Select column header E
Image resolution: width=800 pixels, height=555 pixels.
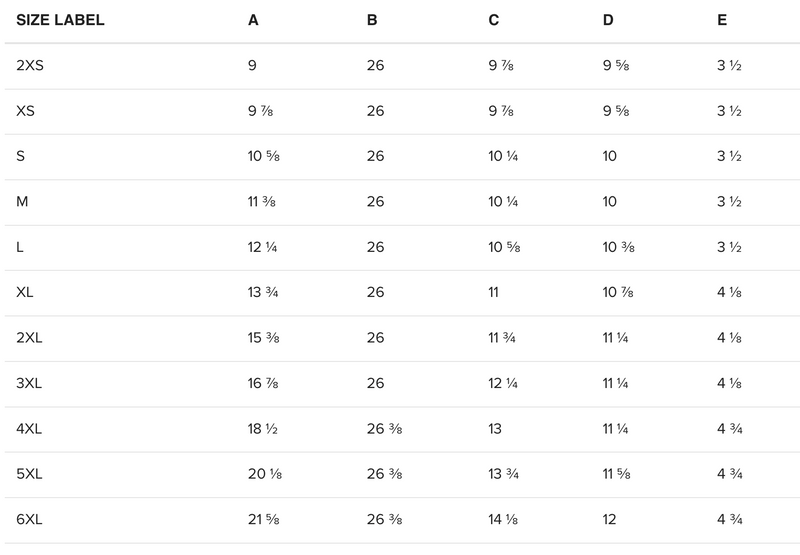(722, 20)
